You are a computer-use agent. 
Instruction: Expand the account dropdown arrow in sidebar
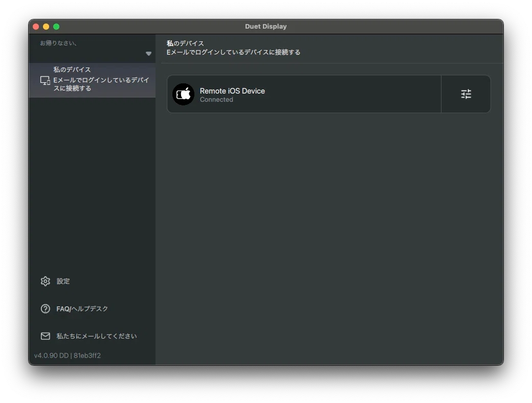pyautogui.click(x=148, y=54)
